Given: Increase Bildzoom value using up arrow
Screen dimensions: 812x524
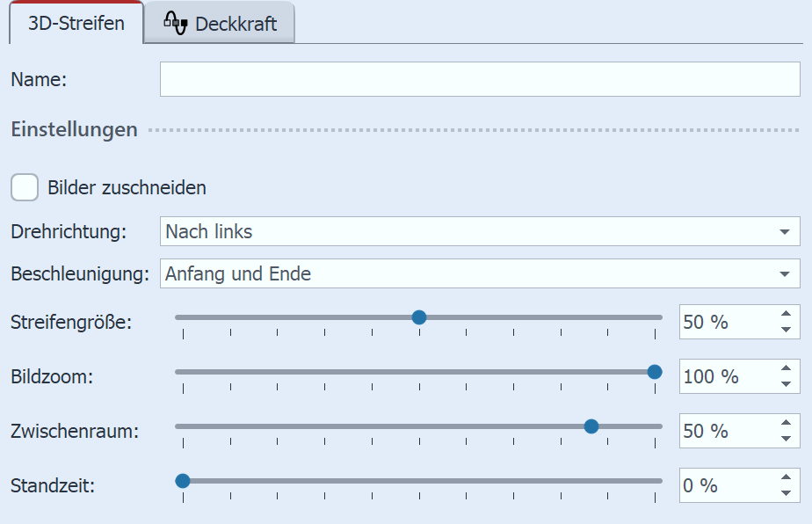Looking at the screenshot, I should click(x=786, y=369).
